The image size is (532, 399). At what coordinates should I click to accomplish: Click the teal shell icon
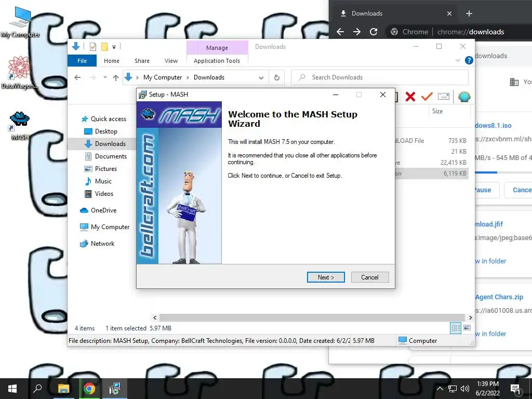[x=464, y=97]
